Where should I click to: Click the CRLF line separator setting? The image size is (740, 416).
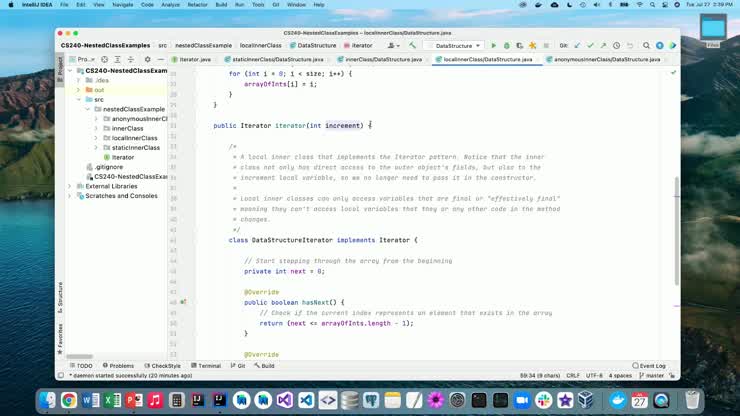(x=573, y=376)
